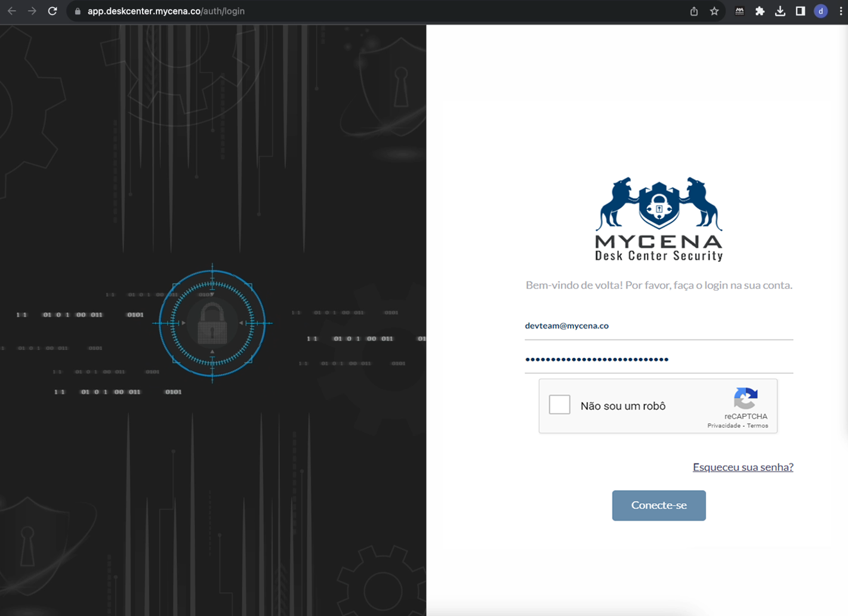Click the MYCENA Desk Center Security logo
848x616 pixels.
(x=659, y=219)
